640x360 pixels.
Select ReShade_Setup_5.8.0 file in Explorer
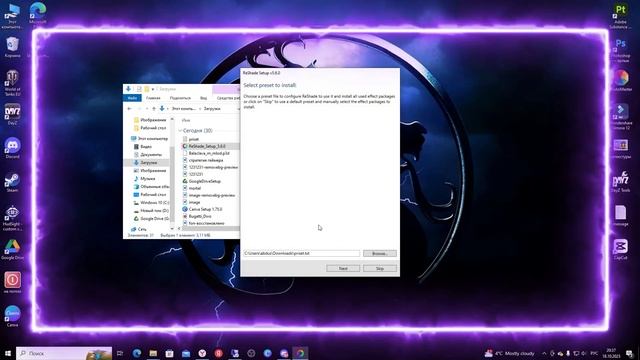(207, 146)
